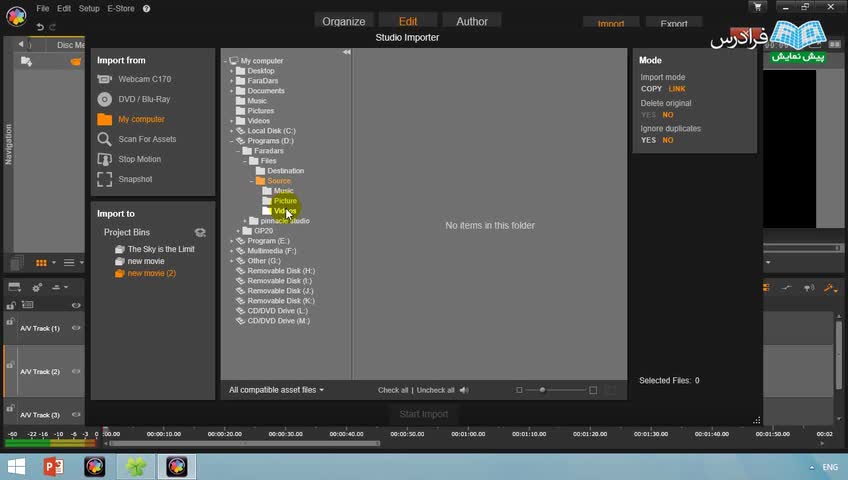Open timeline settings gear icon
This screenshot has width=848, height=480.
(37, 288)
